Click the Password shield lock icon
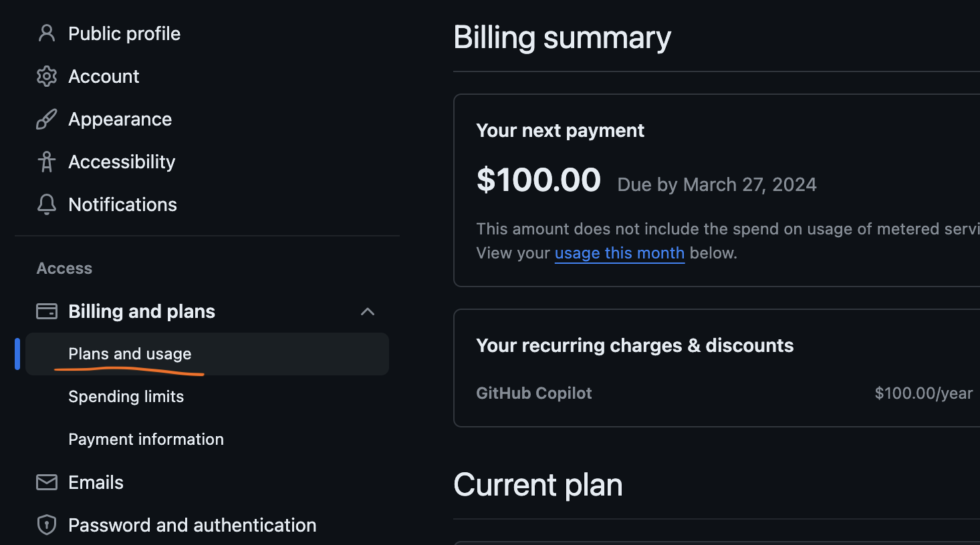 (46, 525)
